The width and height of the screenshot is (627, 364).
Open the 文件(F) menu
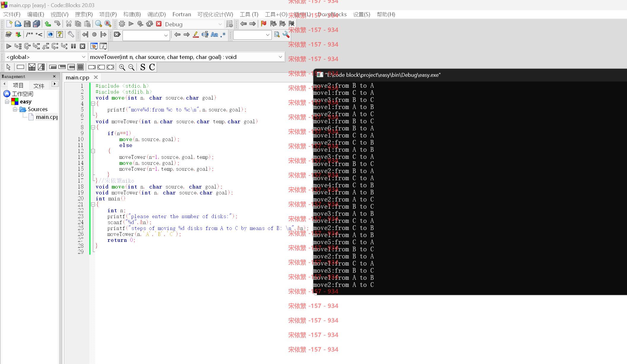(x=12, y=14)
